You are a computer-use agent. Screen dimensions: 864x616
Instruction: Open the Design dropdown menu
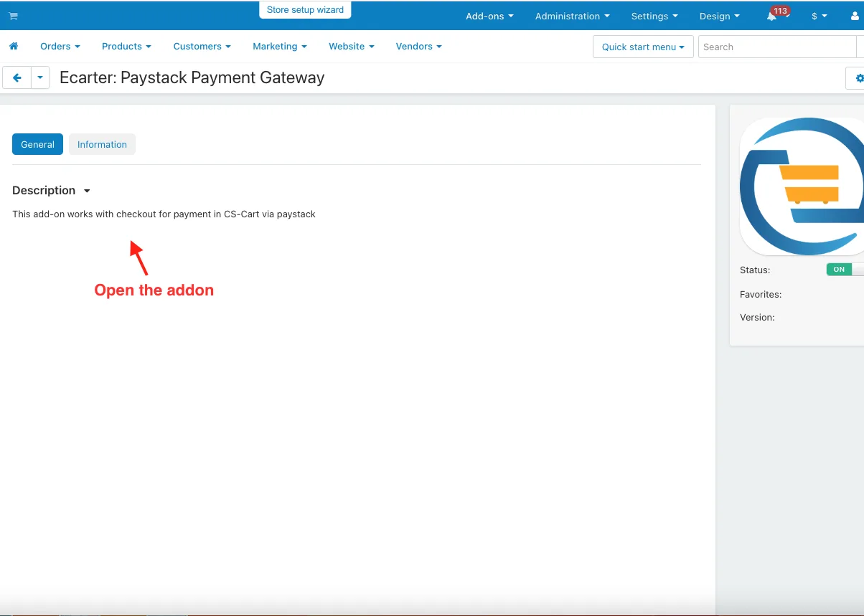click(719, 16)
